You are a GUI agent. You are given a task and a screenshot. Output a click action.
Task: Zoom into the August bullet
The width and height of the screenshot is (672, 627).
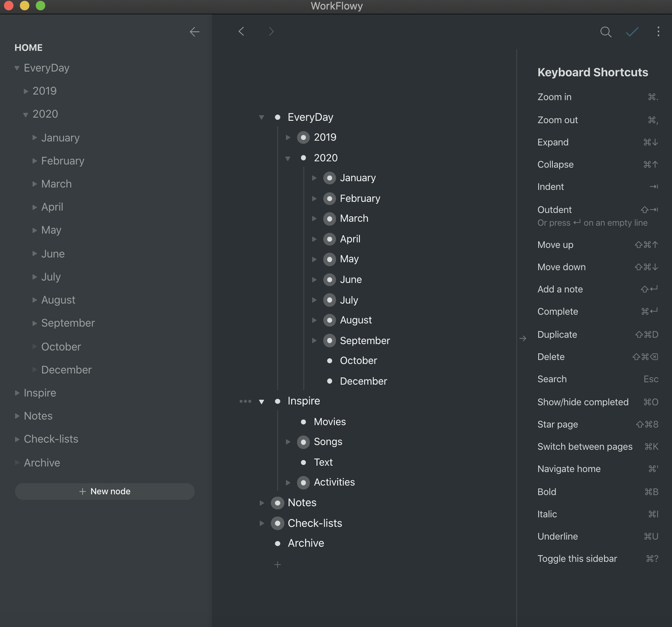(330, 320)
